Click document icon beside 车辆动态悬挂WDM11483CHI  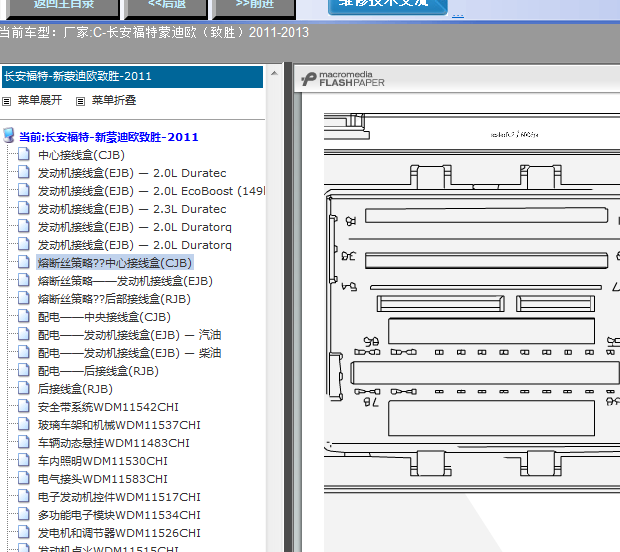pyautogui.click(x=24, y=442)
